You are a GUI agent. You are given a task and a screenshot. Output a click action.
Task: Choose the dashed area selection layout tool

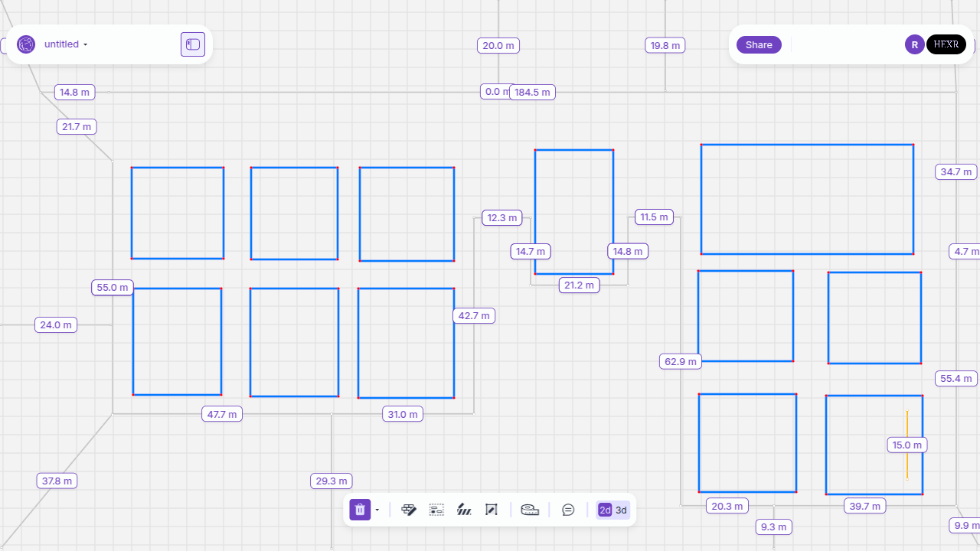[436, 510]
